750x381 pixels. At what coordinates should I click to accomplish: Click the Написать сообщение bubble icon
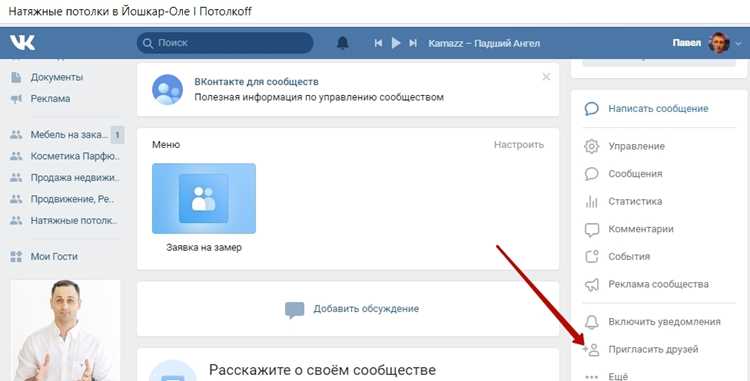pos(592,109)
